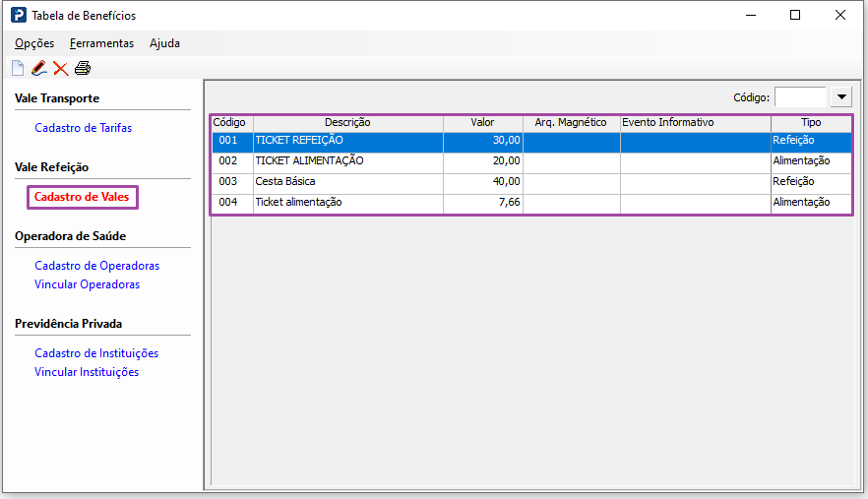Open the Ferramentas menu

(x=102, y=43)
